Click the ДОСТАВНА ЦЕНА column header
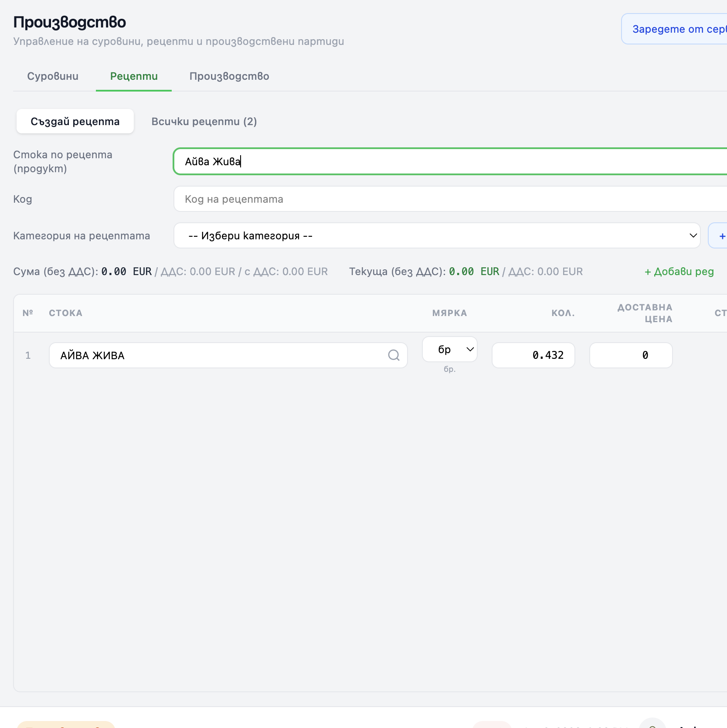 click(x=645, y=313)
